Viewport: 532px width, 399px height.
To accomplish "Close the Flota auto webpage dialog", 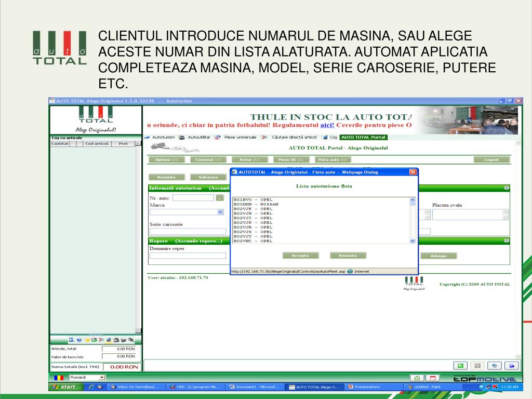I will coord(413,172).
